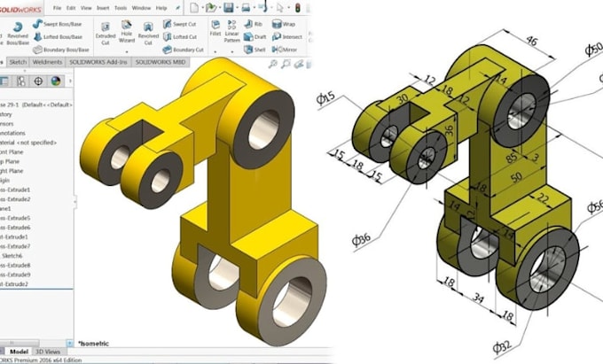The width and height of the screenshot is (603, 364).
Task: Show more manager tabs via arrow
Action: tap(70, 81)
